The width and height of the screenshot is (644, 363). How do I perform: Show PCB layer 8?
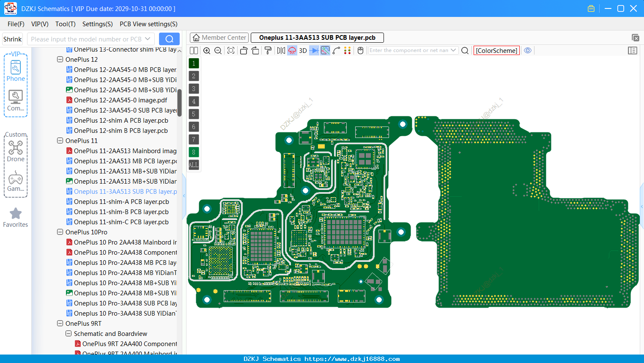(194, 152)
